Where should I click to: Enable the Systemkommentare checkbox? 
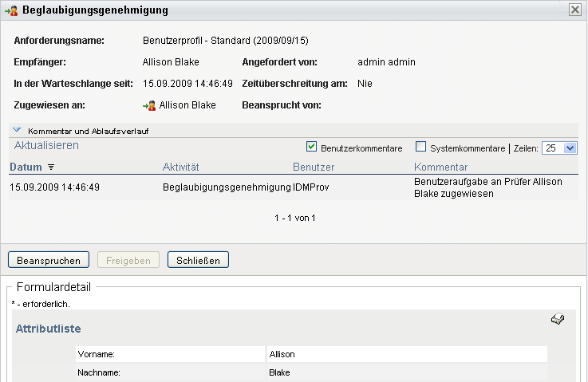point(421,148)
